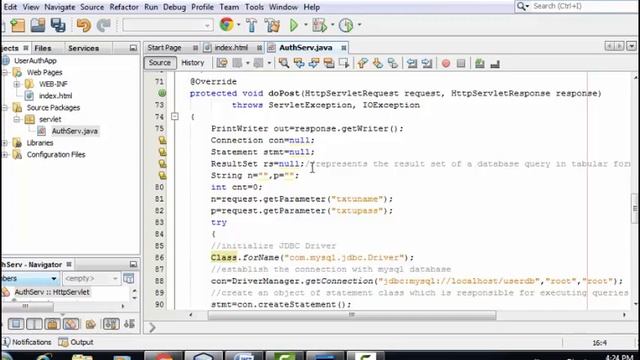Click the History view button
The width and height of the screenshot is (640, 360).
pyautogui.click(x=193, y=63)
